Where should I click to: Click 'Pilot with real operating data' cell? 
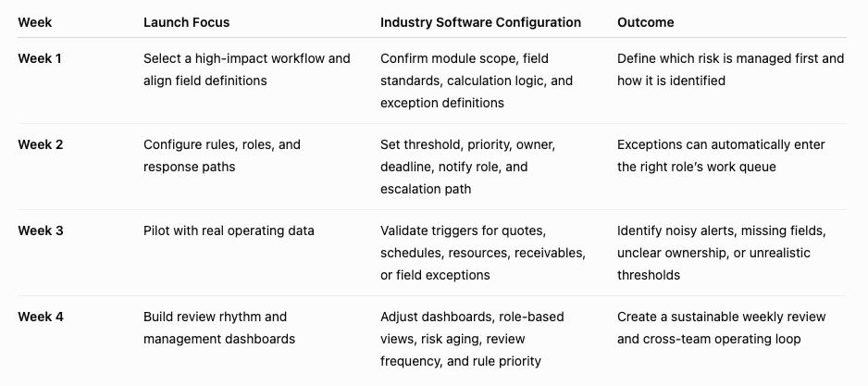point(229,230)
